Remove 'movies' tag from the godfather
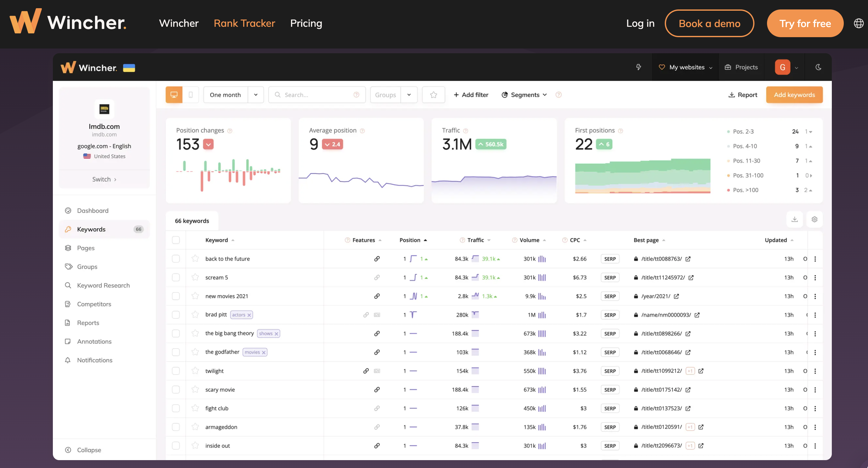Image resolution: width=868 pixels, height=468 pixels. pos(264,353)
